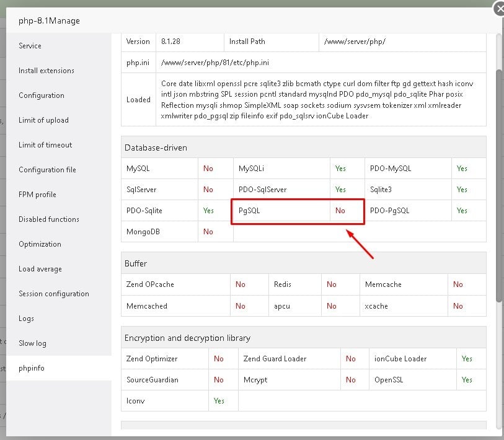Open Session configuration tab
This screenshot has height=440, width=504.
(x=54, y=294)
